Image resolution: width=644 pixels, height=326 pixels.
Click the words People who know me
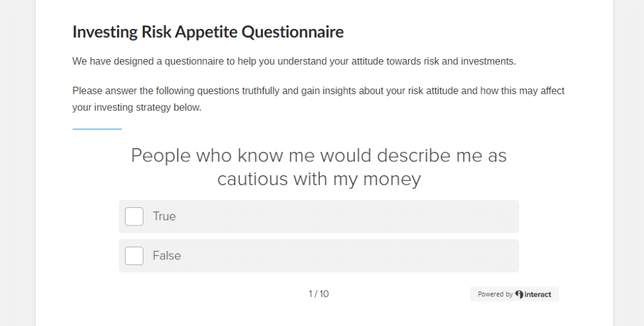(223, 156)
